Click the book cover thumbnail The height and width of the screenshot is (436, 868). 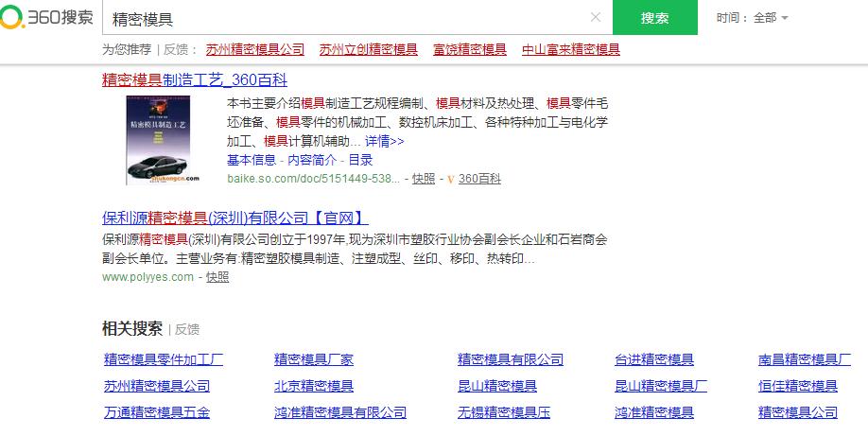point(165,140)
